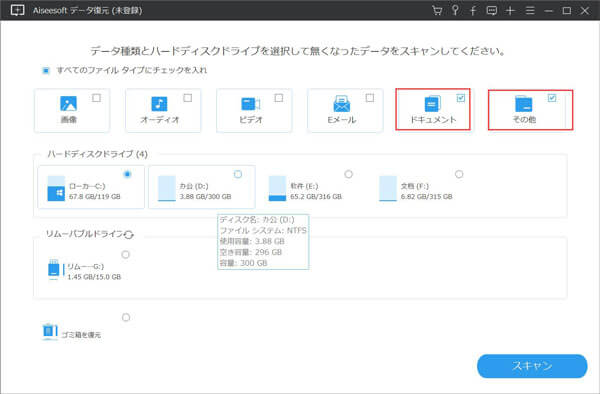Click the 1.45 GB/15.0 GB size text
Screen dimensions: 600x394
point(94,277)
